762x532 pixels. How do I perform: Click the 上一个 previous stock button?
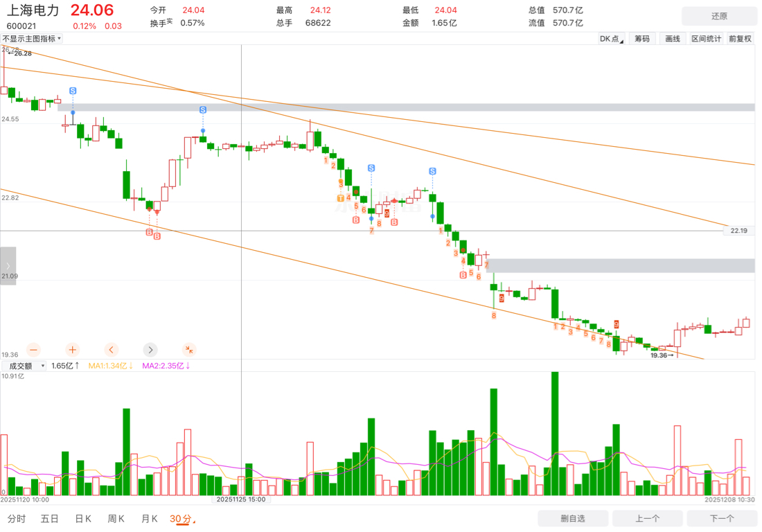click(647, 518)
